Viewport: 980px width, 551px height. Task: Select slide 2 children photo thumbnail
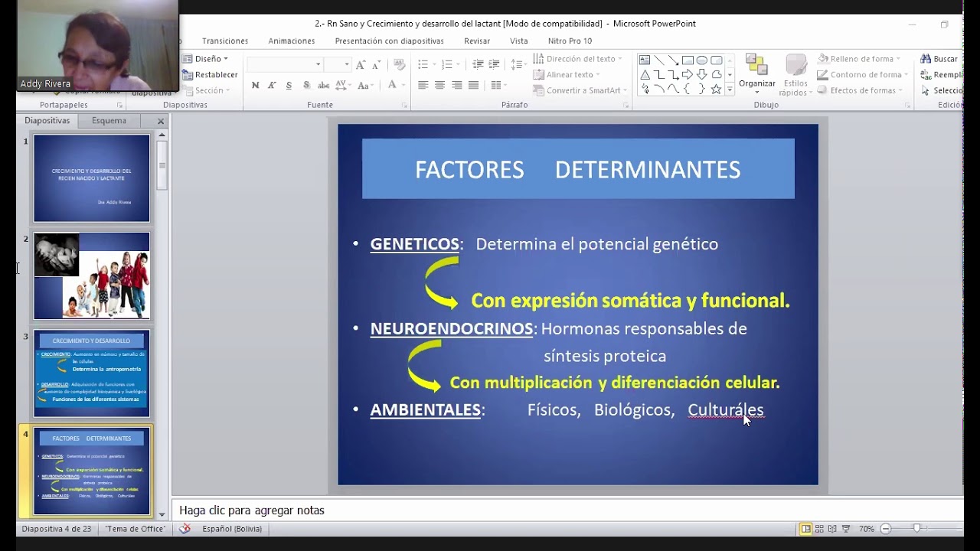[x=92, y=275]
